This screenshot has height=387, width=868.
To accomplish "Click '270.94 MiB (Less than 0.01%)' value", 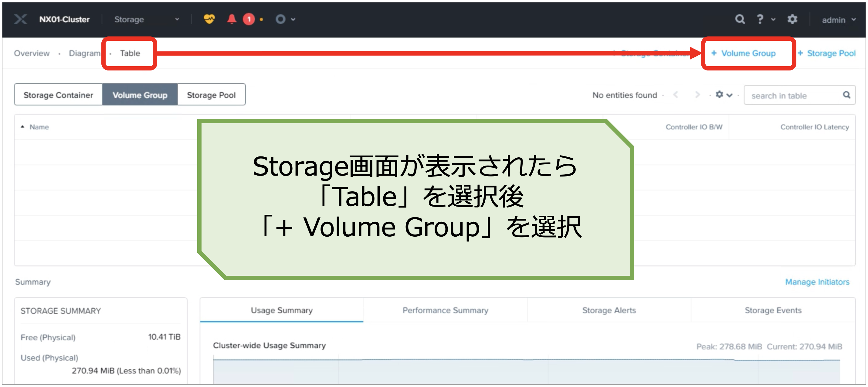I will click(x=126, y=371).
